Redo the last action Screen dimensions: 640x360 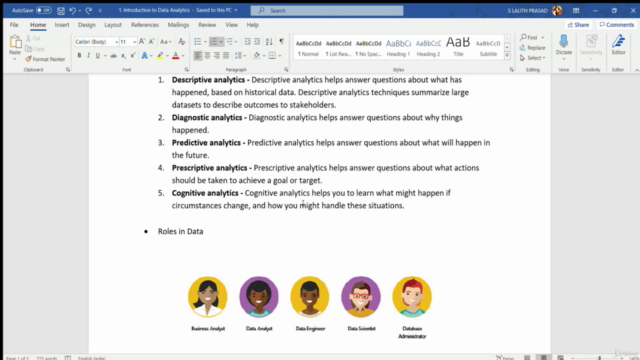(x=89, y=11)
